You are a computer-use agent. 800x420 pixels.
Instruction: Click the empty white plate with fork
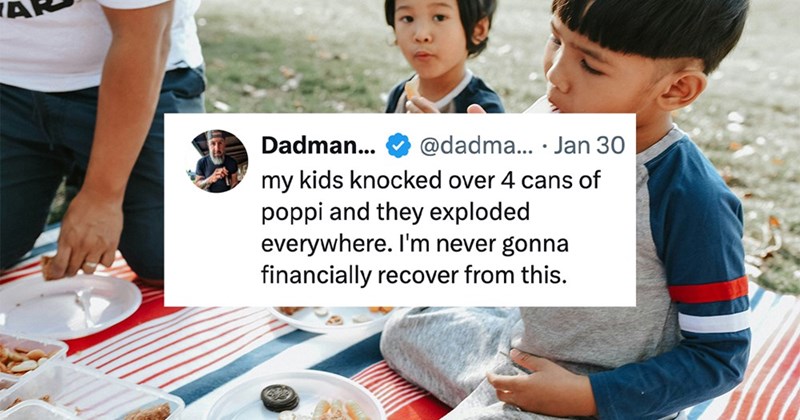point(69,306)
